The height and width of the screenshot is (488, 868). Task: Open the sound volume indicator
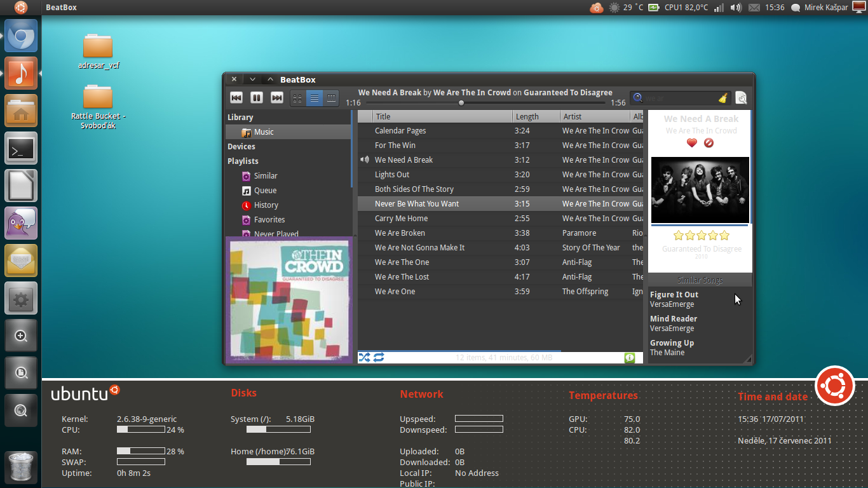coord(736,8)
